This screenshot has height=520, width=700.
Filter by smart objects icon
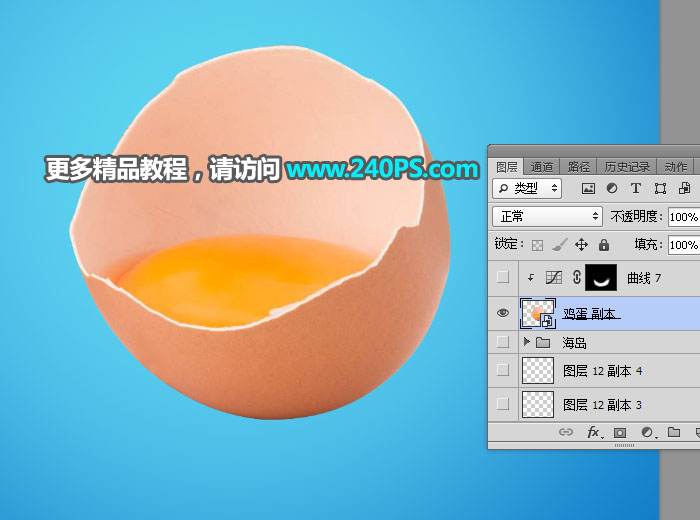684,188
